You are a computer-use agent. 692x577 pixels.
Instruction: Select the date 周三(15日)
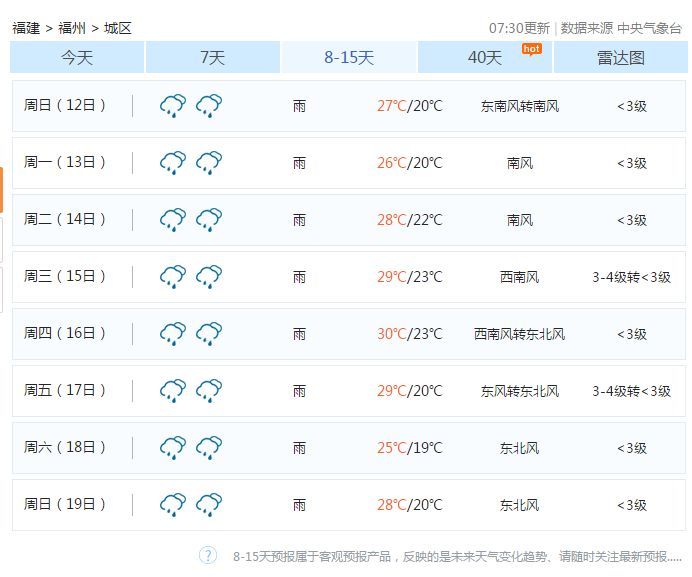tap(64, 276)
